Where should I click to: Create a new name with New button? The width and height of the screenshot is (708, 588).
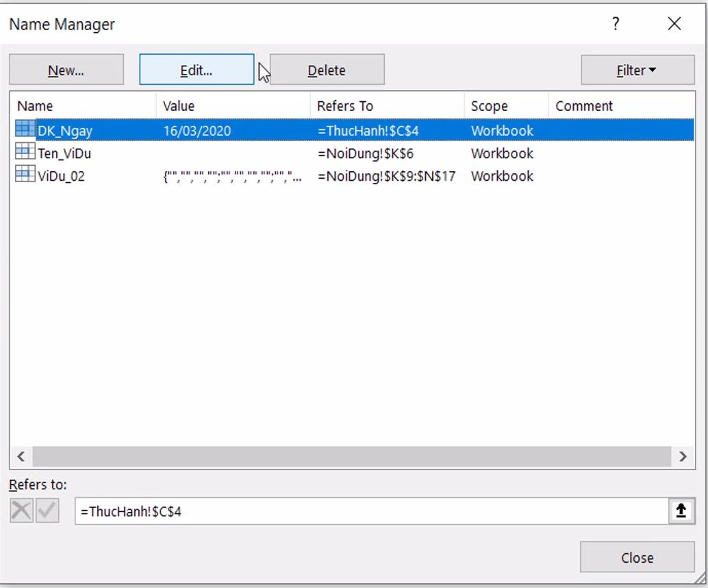66,69
